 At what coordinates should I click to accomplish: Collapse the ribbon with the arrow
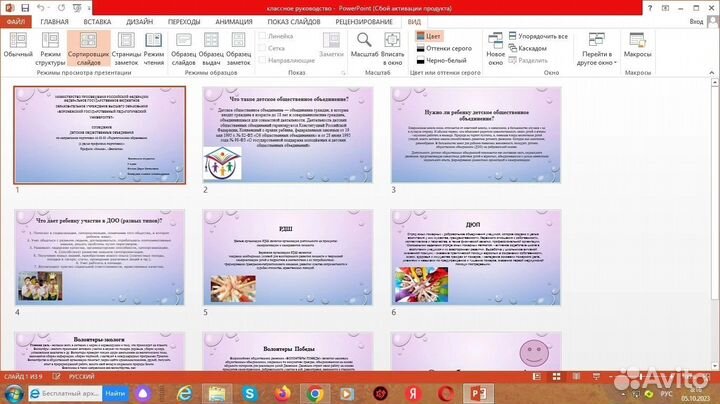(711, 73)
